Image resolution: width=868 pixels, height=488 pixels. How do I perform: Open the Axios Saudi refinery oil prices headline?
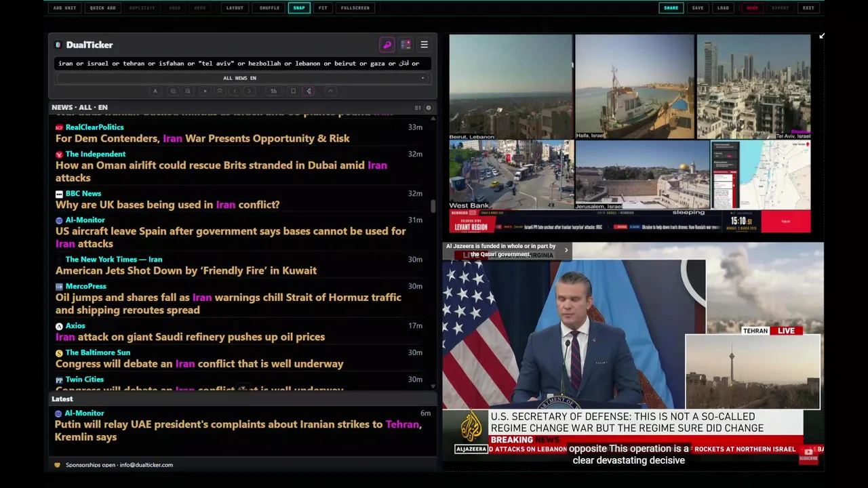[x=190, y=337]
